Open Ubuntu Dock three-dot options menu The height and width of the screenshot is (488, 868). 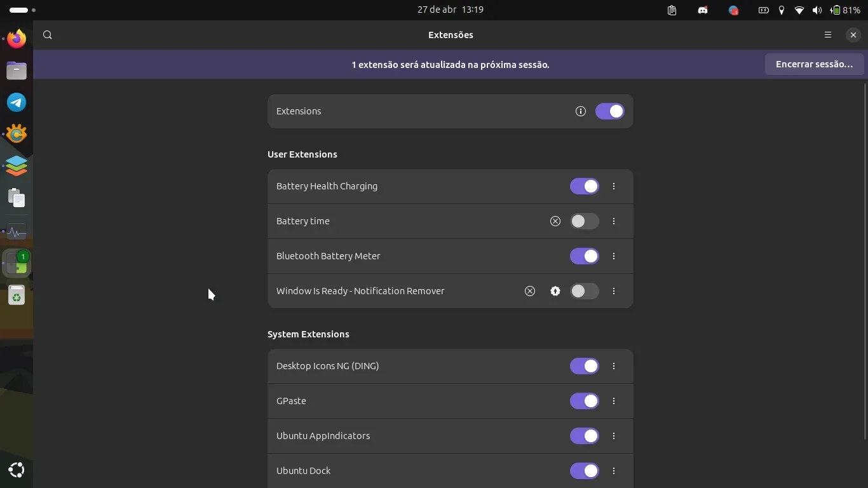(x=613, y=471)
